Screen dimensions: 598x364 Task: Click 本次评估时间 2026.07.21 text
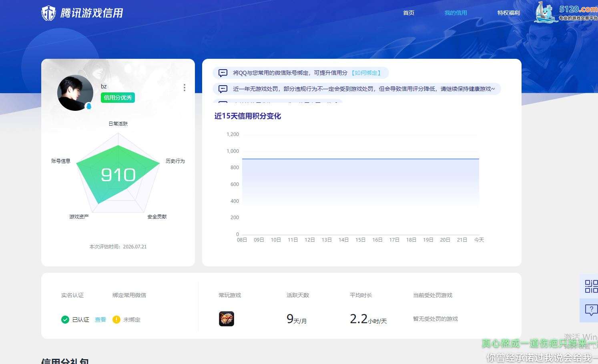point(118,247)
